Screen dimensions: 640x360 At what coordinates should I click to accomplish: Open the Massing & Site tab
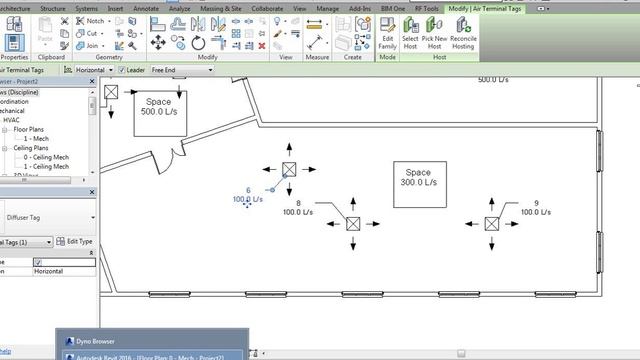(x=221, y=9)
